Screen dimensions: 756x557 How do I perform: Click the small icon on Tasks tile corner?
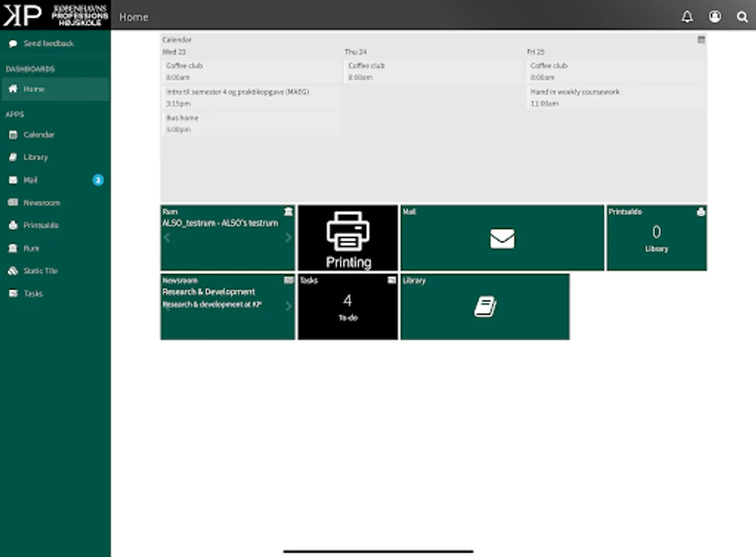[392, 280]
